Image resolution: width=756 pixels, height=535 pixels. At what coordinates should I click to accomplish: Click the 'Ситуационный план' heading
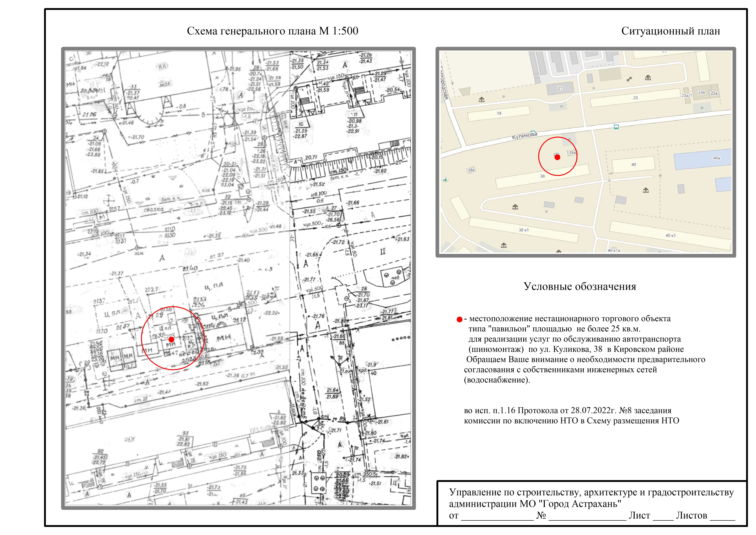pos(670,31)
